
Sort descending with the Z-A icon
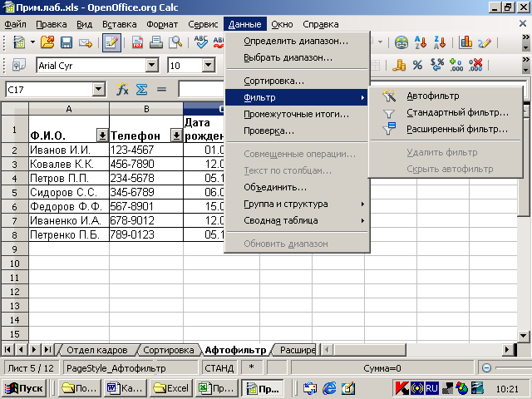point(440,42)
